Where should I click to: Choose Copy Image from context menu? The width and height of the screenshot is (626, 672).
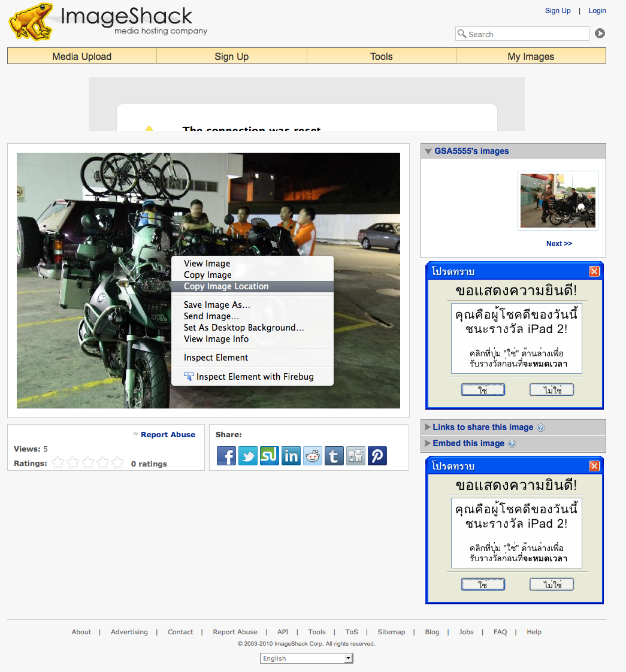coord(252,275)
